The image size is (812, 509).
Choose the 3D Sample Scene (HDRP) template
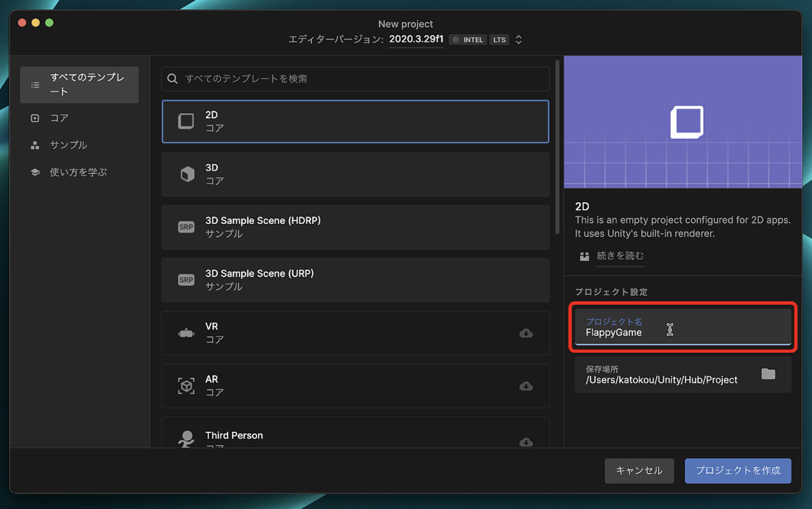[x=355, y=227]
